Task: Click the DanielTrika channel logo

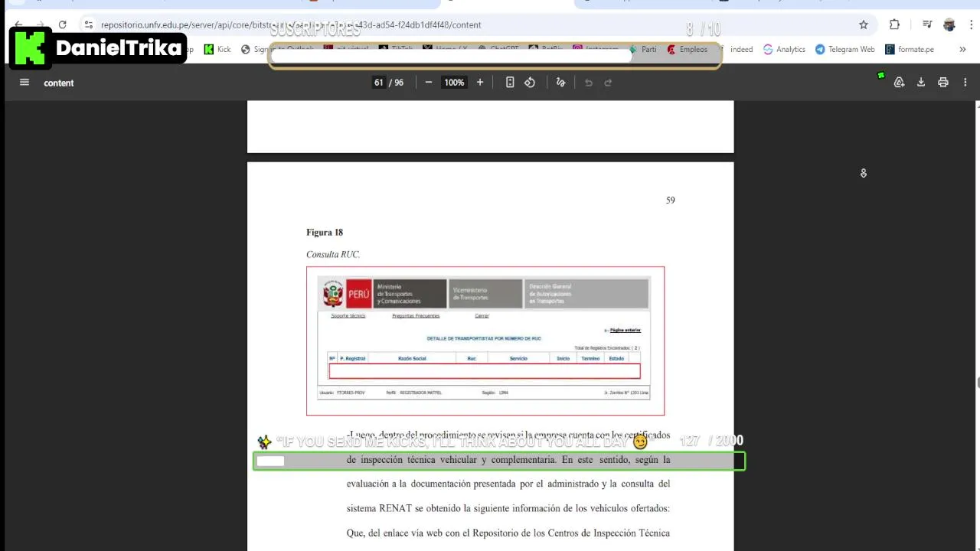Action: (x=97, y=48)
